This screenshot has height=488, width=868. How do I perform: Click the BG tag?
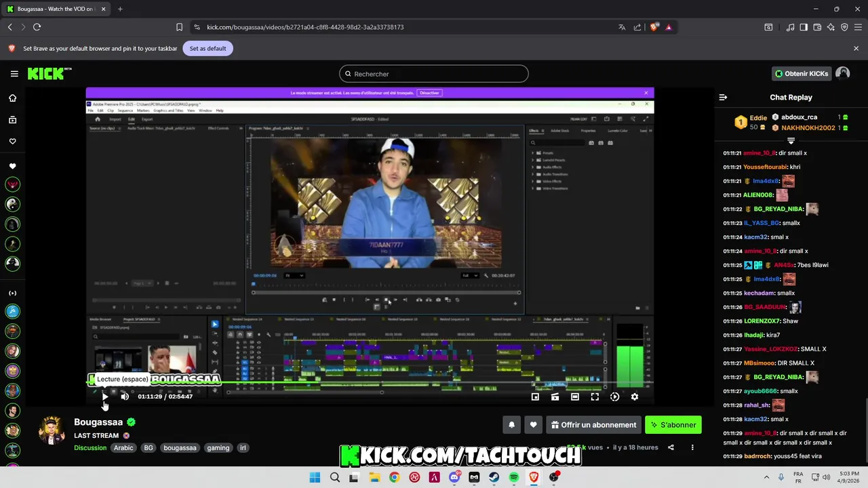[149, 448]
